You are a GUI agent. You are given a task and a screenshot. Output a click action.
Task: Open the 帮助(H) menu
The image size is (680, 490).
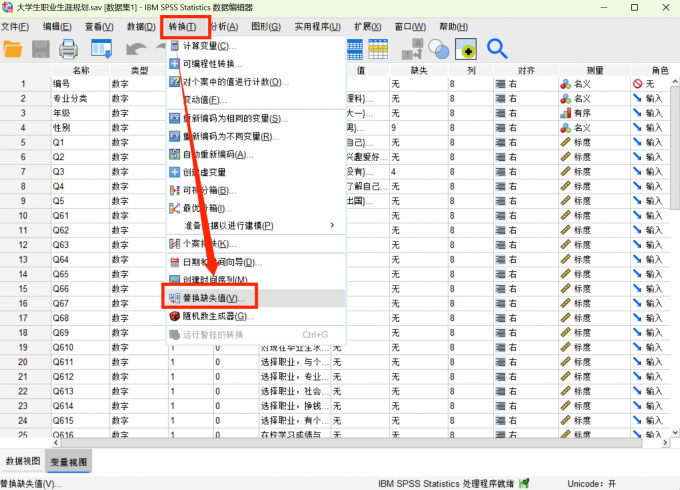454,27
